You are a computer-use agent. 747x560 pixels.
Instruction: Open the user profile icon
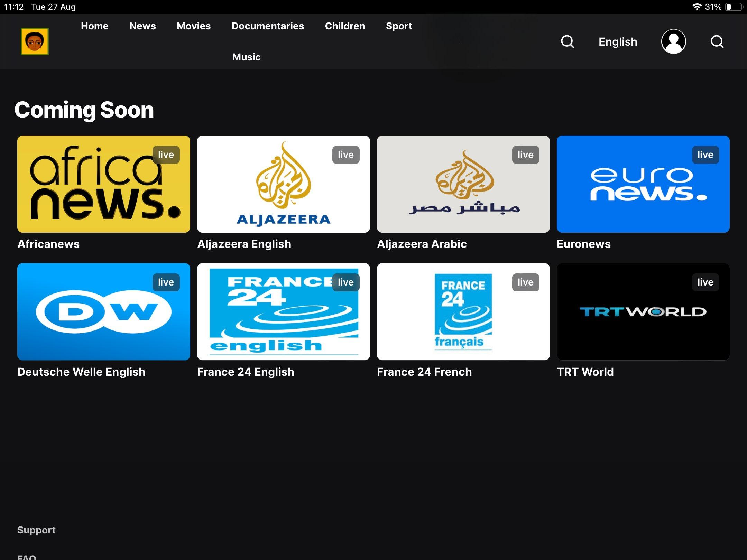pos(673,41)
